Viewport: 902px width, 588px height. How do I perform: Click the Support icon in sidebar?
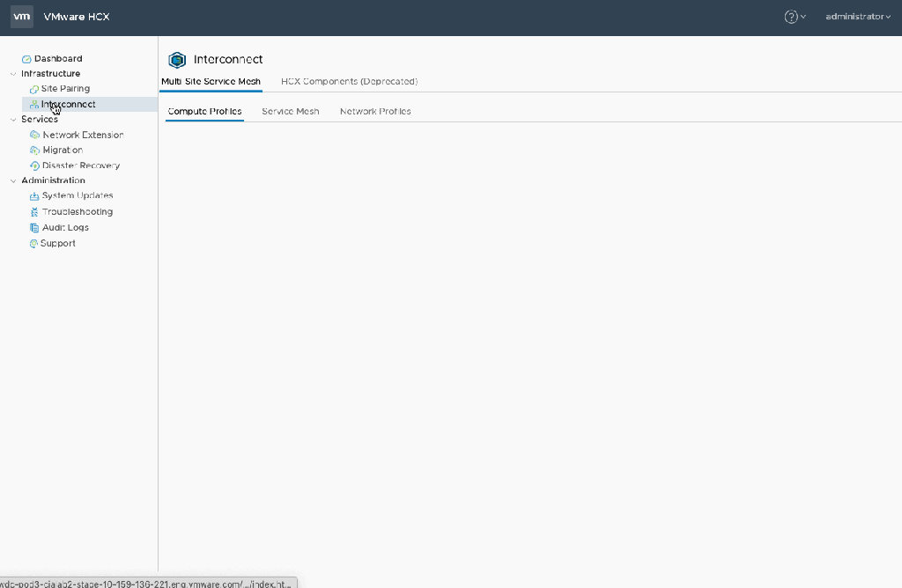[34, 244]
